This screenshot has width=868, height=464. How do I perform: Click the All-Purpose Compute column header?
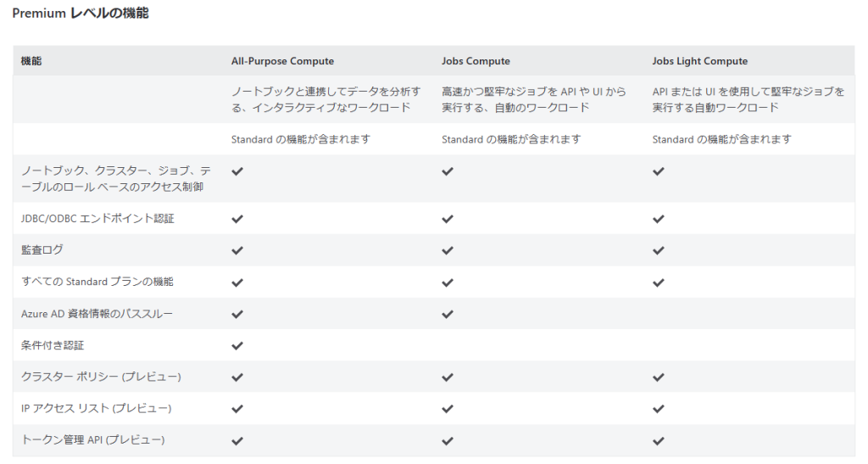[282, 61]
